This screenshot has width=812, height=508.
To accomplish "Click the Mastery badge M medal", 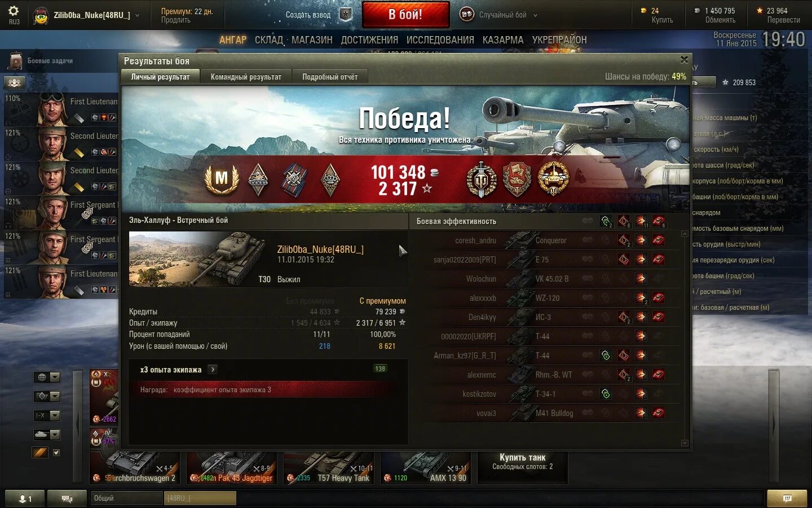I will coord(221,179).
